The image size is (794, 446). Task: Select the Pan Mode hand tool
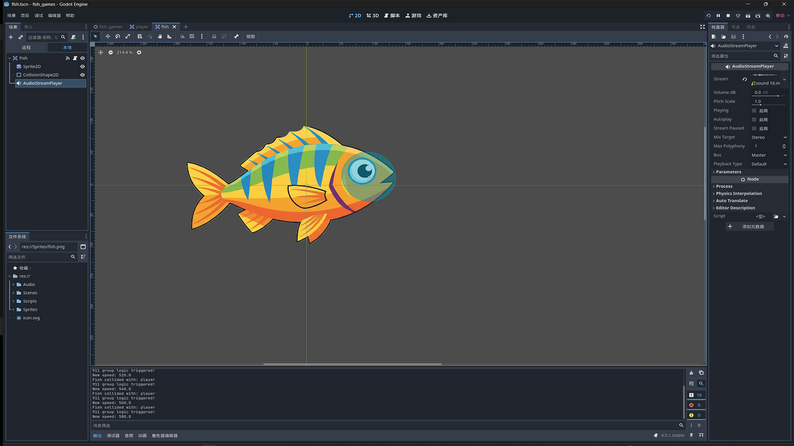(160, 36)
